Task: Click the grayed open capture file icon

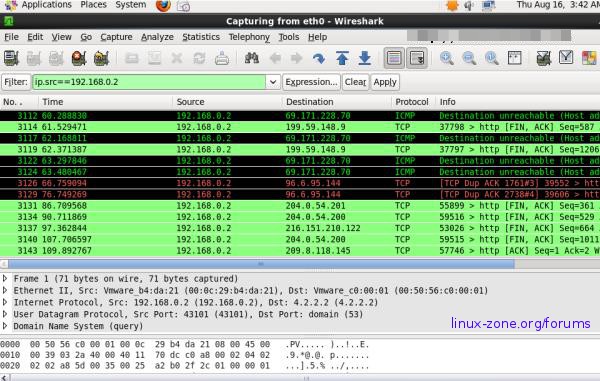Action: [x=132, y=59]
